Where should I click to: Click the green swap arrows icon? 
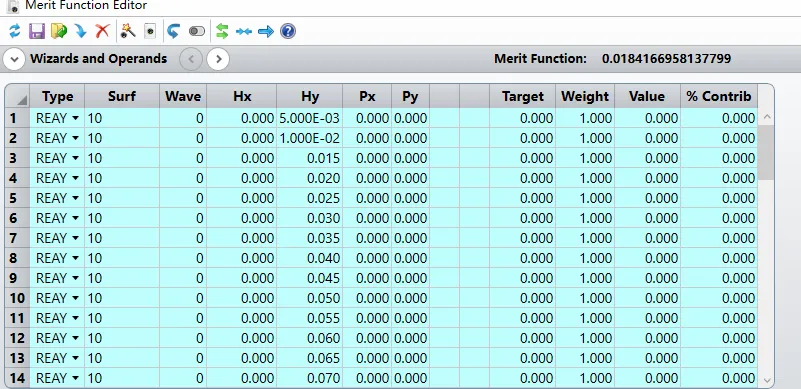click(222, 31)
